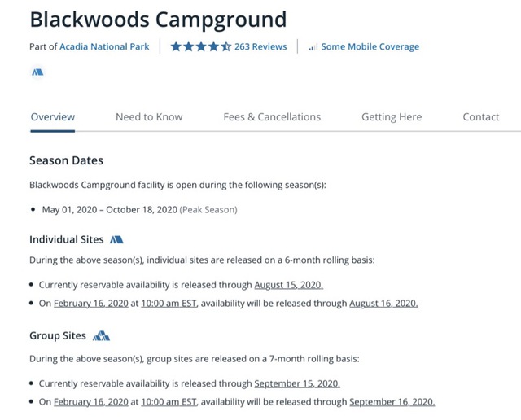Click the underlined September 15, 2020 date
This screenshot has height=420, width=521.
pos(297,383)
